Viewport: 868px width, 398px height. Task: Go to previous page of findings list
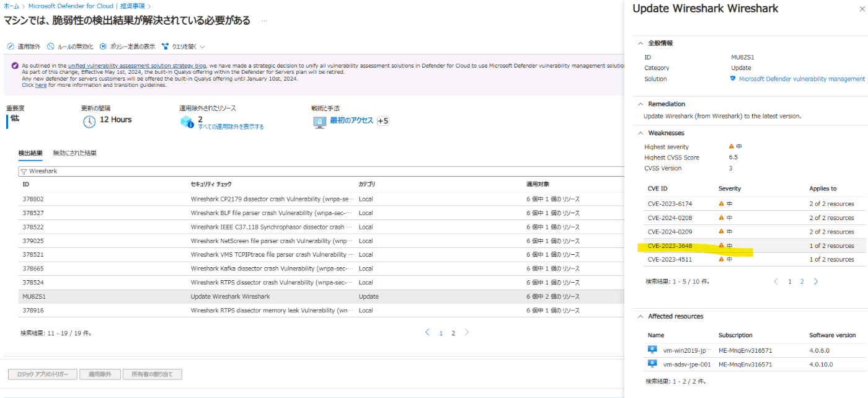(428, 332)
